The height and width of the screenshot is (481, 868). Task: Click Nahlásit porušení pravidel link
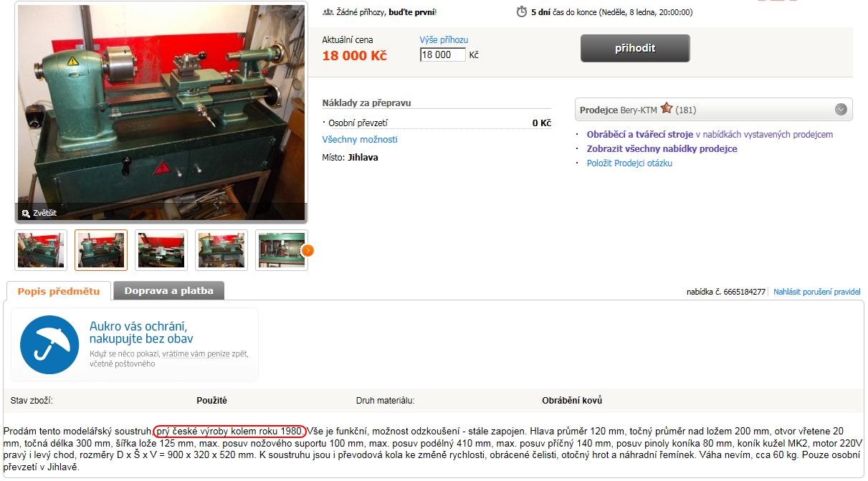click(817, 292)
